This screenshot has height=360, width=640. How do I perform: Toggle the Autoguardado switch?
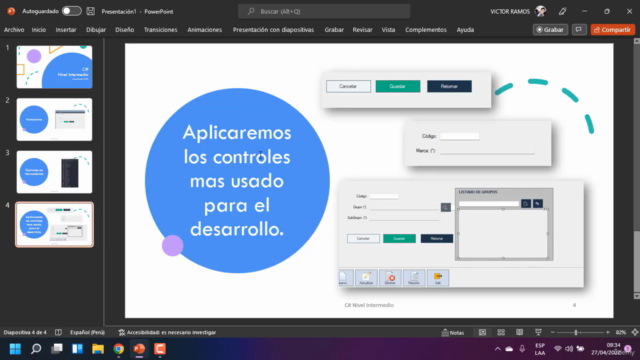(71, 11)
